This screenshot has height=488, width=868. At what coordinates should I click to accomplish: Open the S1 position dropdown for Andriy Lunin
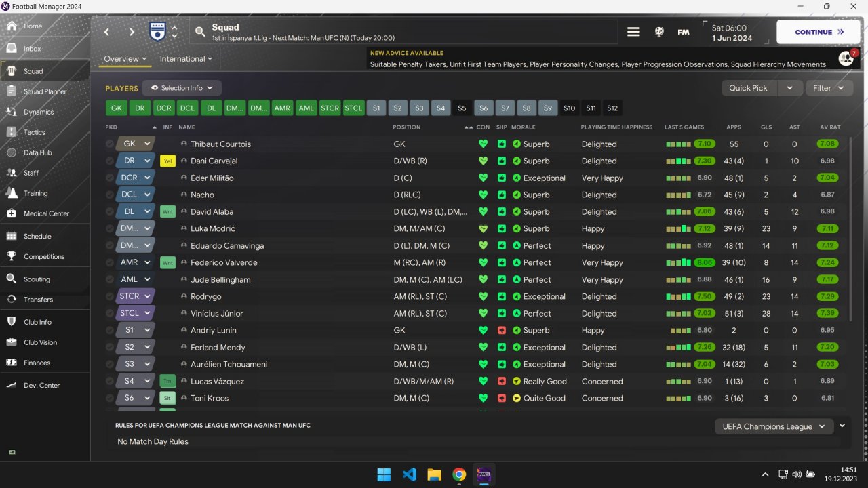tap(136, 330)
